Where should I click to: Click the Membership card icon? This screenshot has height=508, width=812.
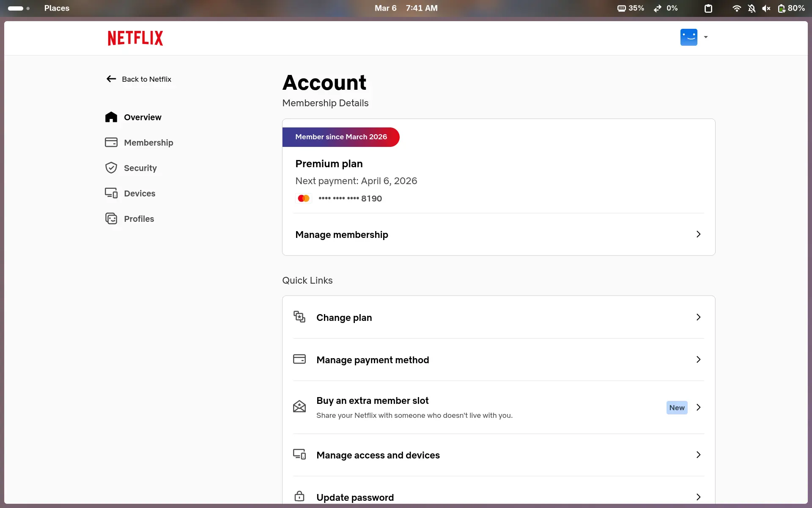[x=111, y=142]
